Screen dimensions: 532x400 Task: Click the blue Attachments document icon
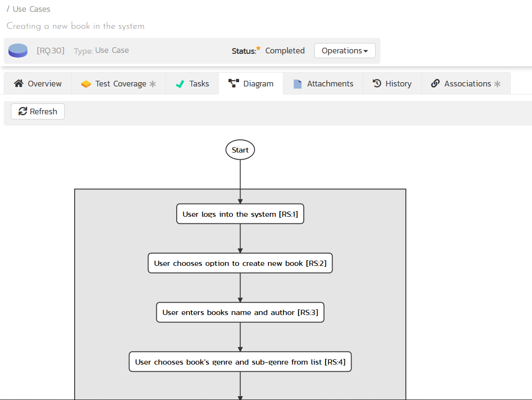[297, 84]
